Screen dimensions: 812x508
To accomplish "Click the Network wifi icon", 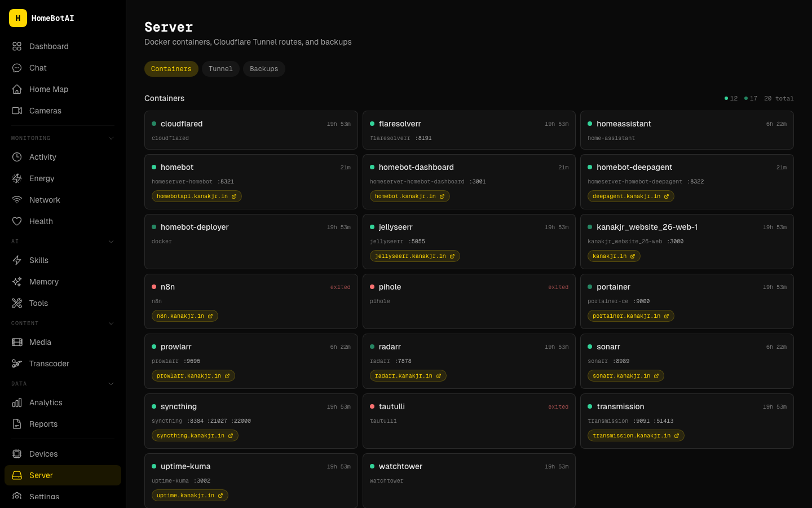I will point(17,200).
